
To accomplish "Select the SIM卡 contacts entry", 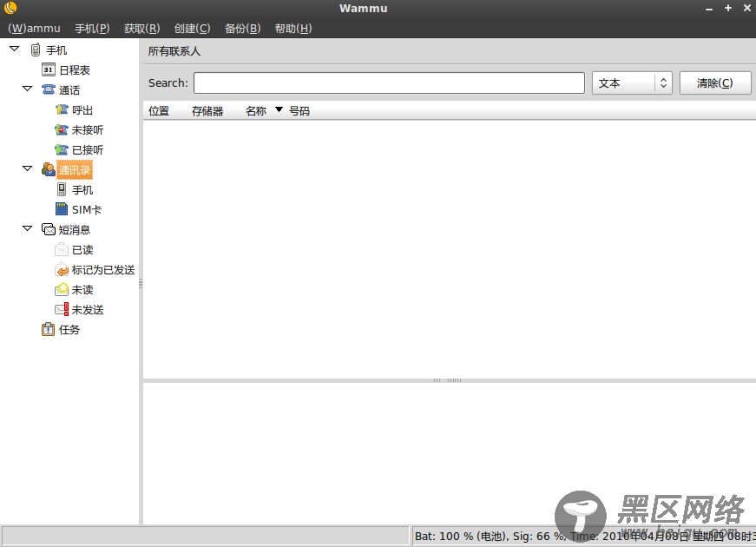I will click(87, 209).
